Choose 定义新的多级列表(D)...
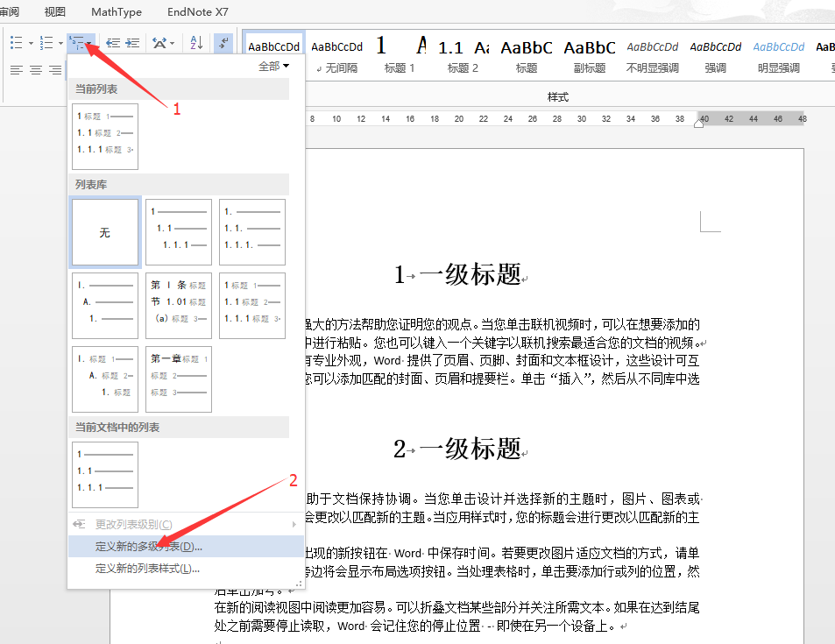Image resolution: width=835 pixels, height=644 pixels. pos(186,547)
